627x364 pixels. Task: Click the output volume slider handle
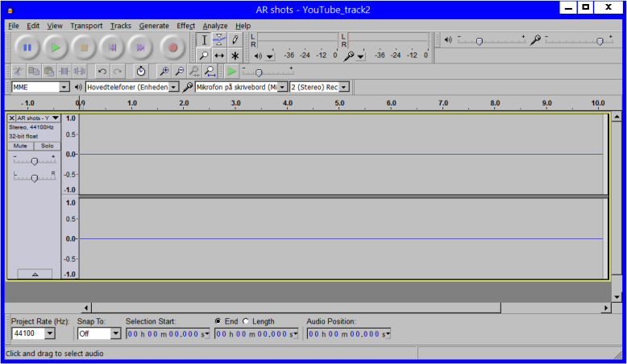[x=480, y=41]
